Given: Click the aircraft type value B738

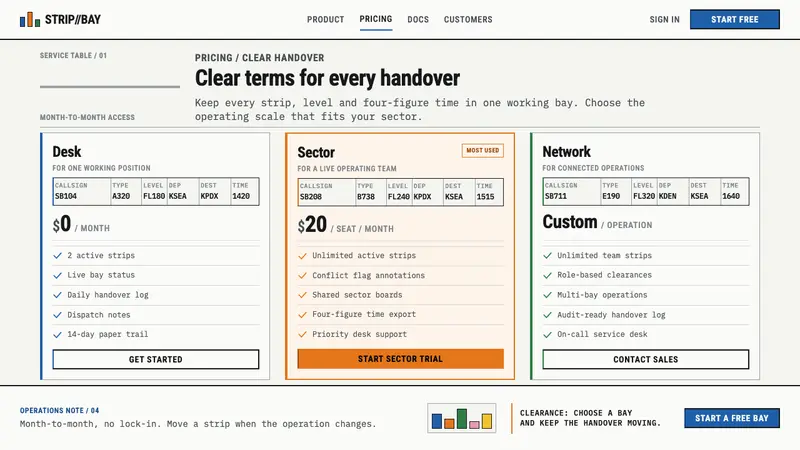Looking at the screenshot, I should (x=366, y=196).
